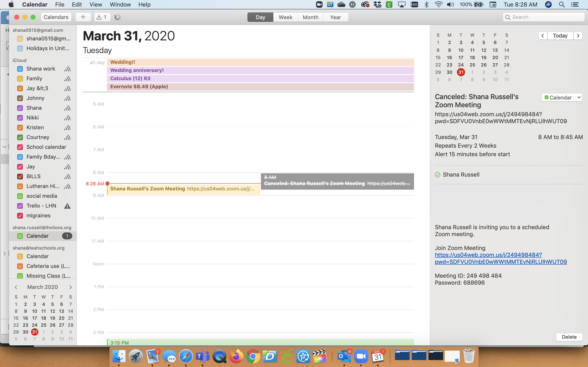Click the Today button in the mini calendar
This screenshot has width=588, height=367.
coord(560,35)
